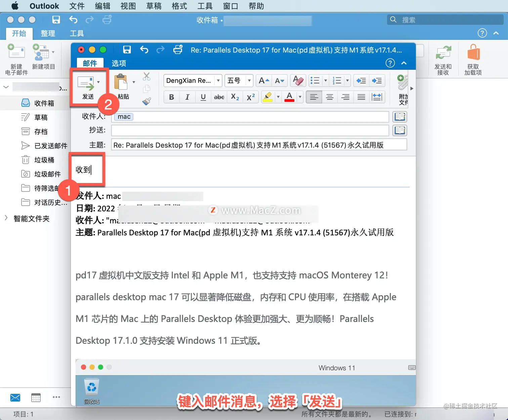Image resolution: width=508 pixels, height=420 pixels.
Task: Apply numbered list formatting
Action: click(337, 81)
